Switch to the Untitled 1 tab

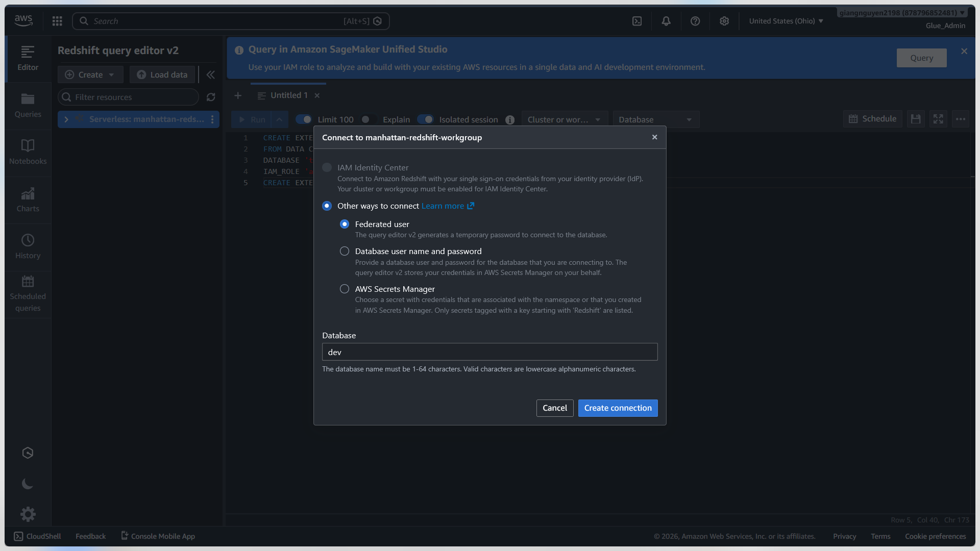pyautogui.click(x=289, y=95)
